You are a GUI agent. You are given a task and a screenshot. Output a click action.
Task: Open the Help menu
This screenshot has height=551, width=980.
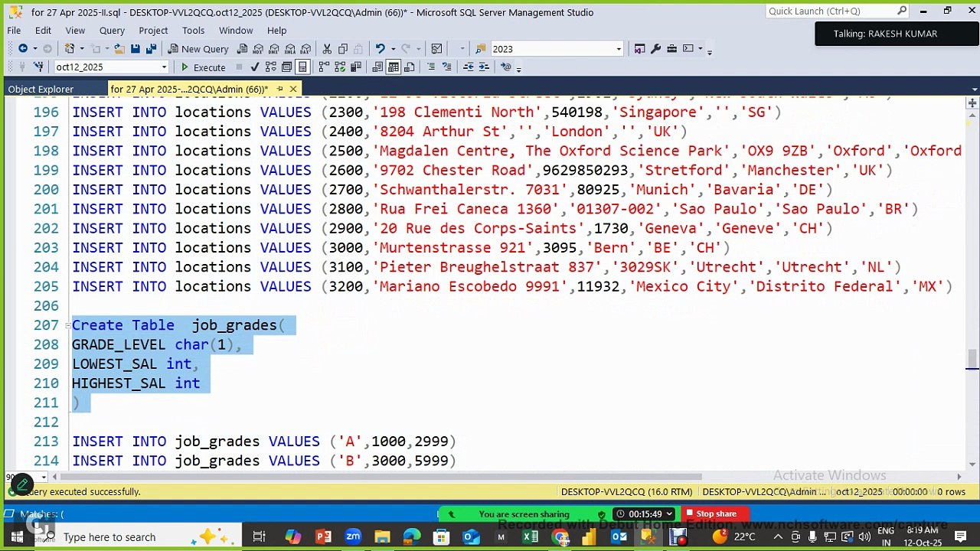pos(276,30)
